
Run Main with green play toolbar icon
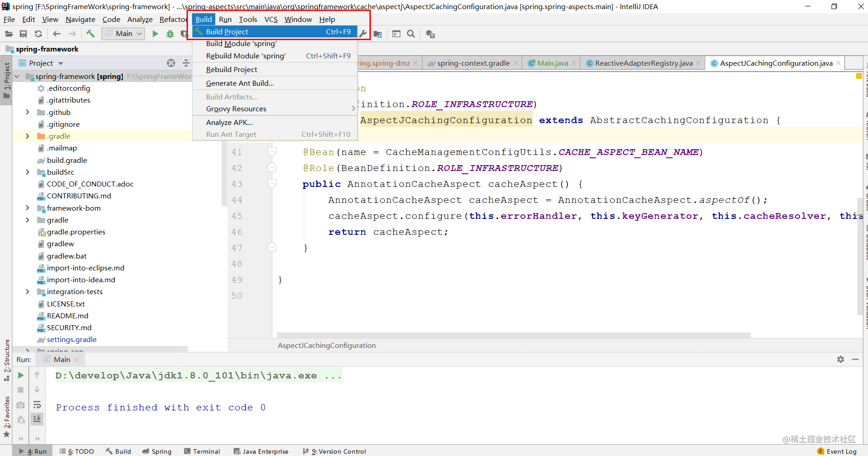click(x=155, y=34)
